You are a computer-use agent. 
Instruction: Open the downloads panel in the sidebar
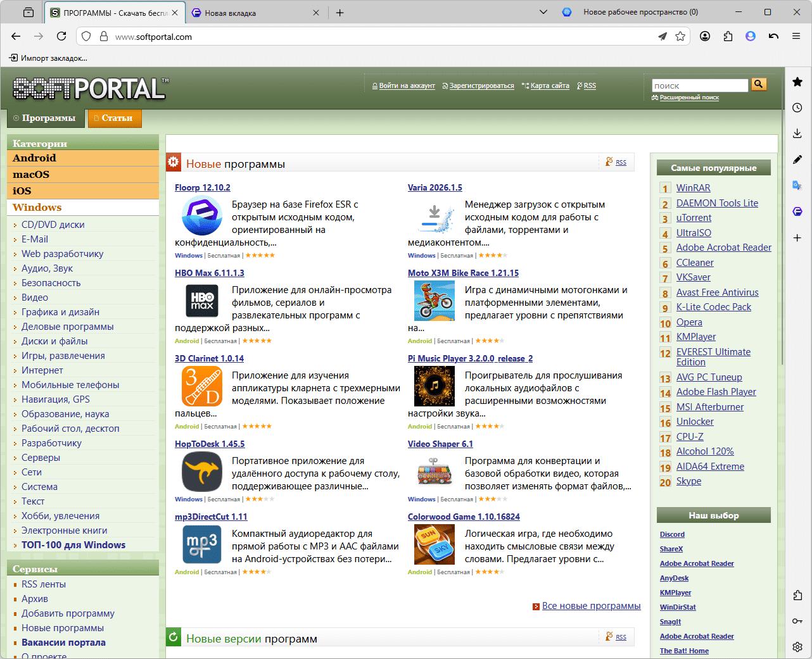point(797,134)
